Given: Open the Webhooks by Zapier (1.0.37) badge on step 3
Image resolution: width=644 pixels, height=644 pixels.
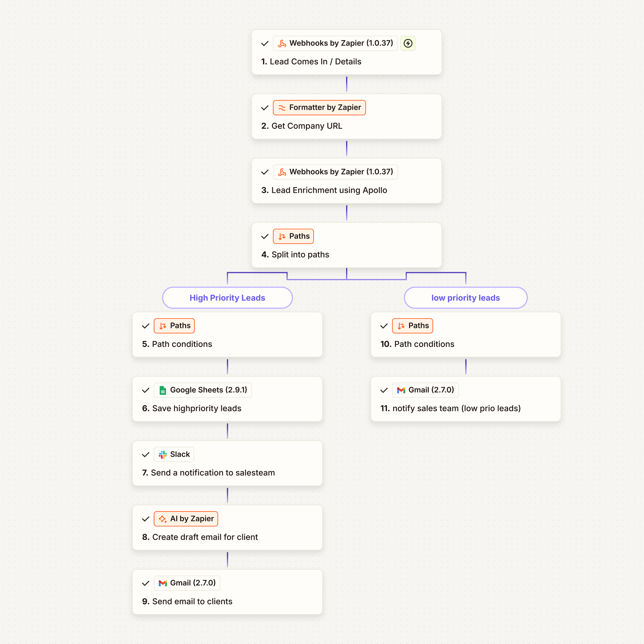Looking at the screenshot, I should click(x=335, y=172).
